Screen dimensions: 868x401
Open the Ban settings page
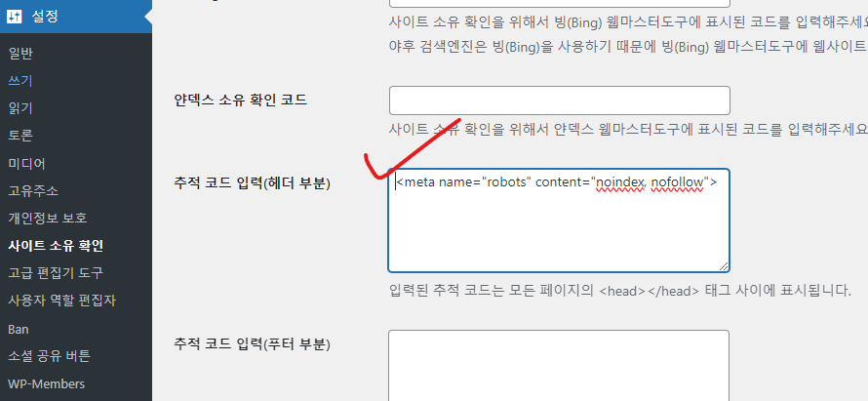19,329
